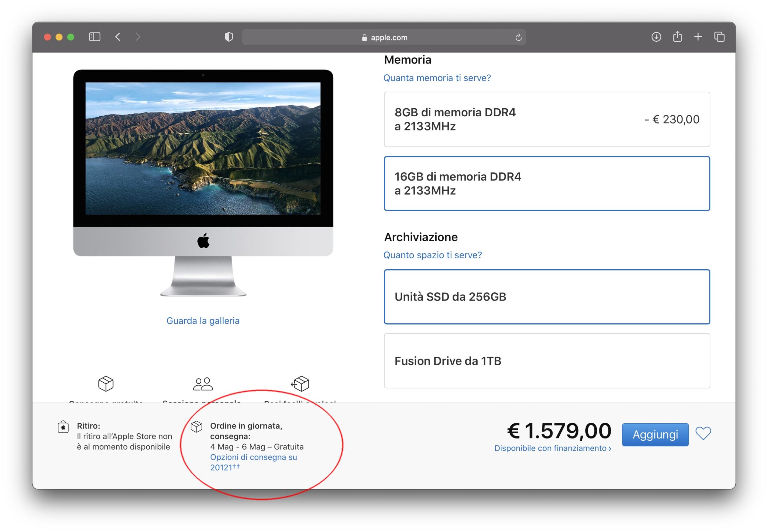Viewport: 768px width, 532px height.
Task: Choose Fusion Drive da 1TB option
Action: point(547,361)
